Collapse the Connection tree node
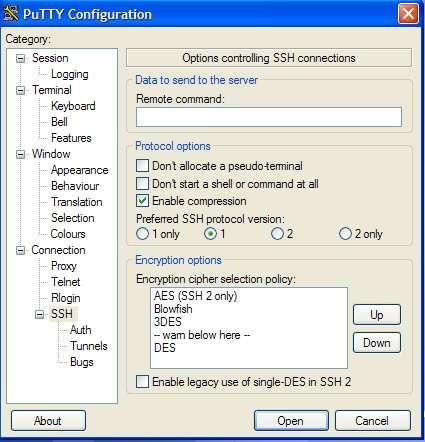This screenshot has width=425, height=442. 21,250
